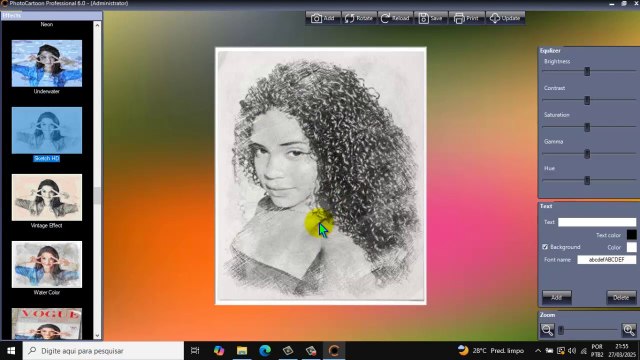The width and height of the screenshot is (640, 360).
Task: Click the Brightness slider handle
Action: point(587,71)
